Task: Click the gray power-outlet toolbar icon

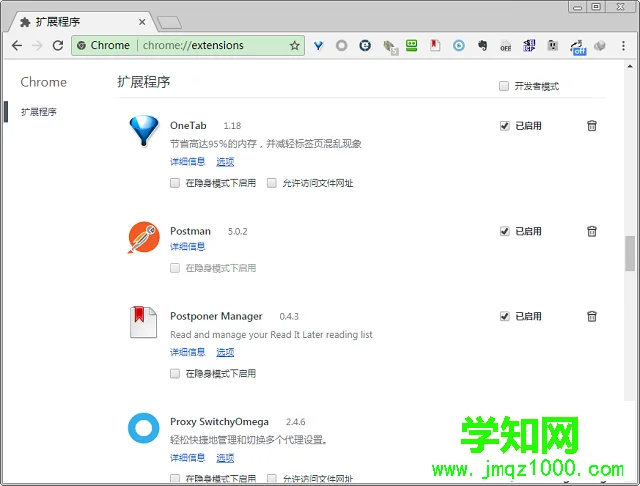Action: [553, 46]
